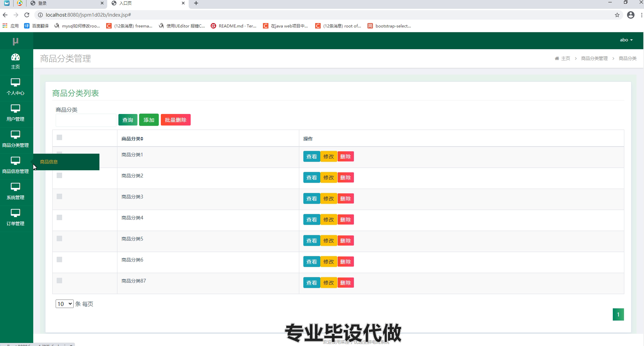Open new tab with plus icon
Screen dimensions: 644x346
[196, 3]
